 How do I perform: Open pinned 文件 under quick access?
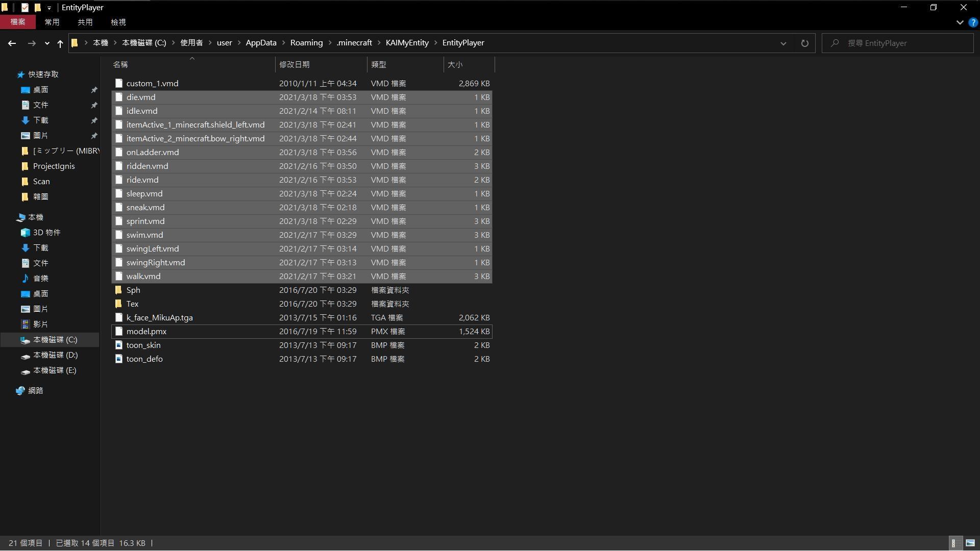click(x=40, y=105)
